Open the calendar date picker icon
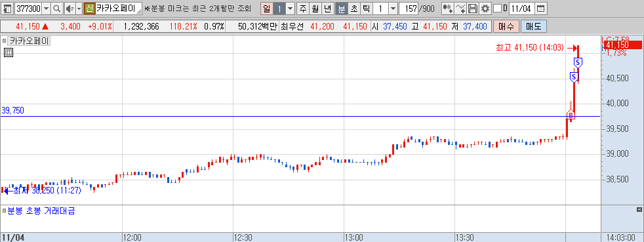This screenshot has height=242, width=644. tap(541, 9)
